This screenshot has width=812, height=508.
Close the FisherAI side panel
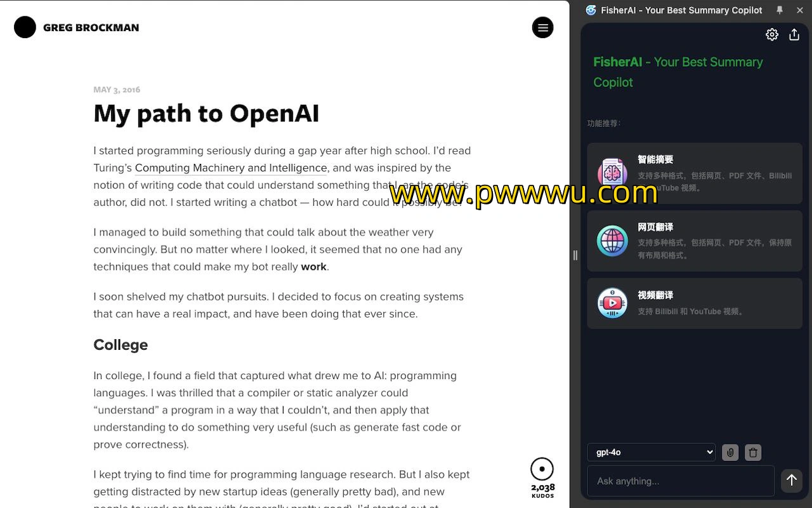[x=800, y=10]
